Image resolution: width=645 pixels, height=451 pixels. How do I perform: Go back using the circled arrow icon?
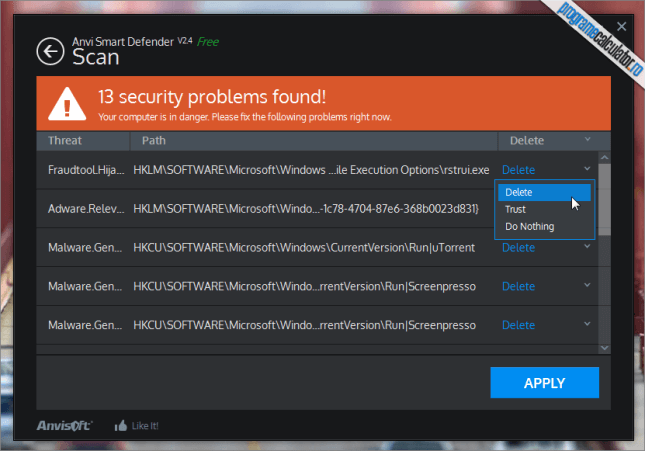[50, 51]
